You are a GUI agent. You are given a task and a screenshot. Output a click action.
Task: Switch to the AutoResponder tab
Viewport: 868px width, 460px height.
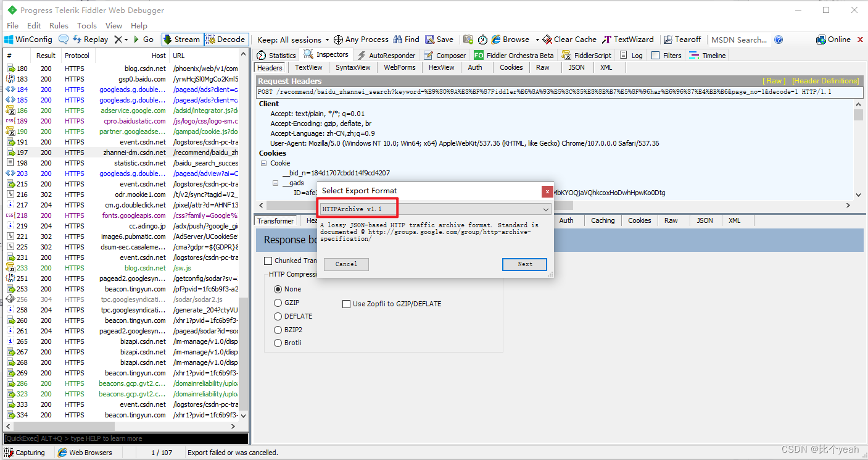click(387, 56)
